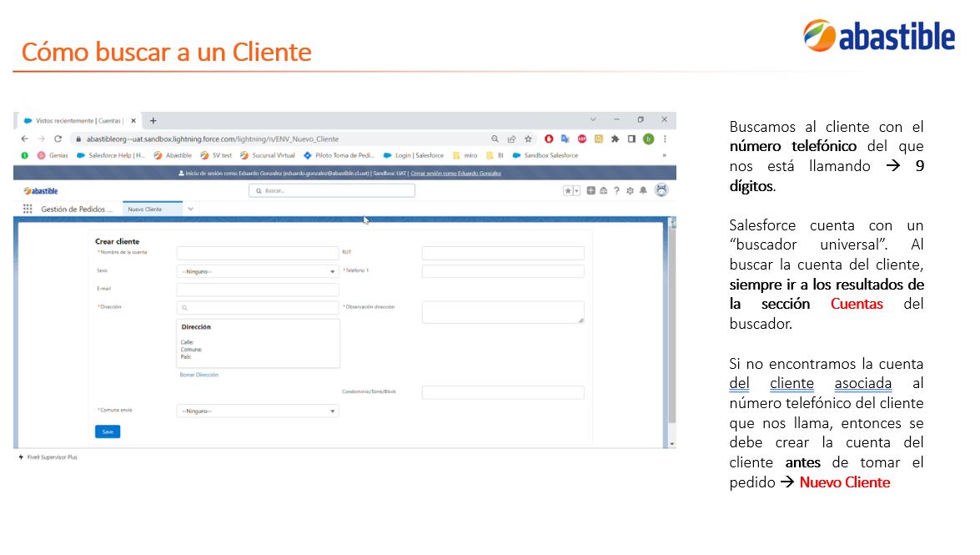Click the browser forward arrow
Screen dimensions: 980x555
click(x=41, y=139)
